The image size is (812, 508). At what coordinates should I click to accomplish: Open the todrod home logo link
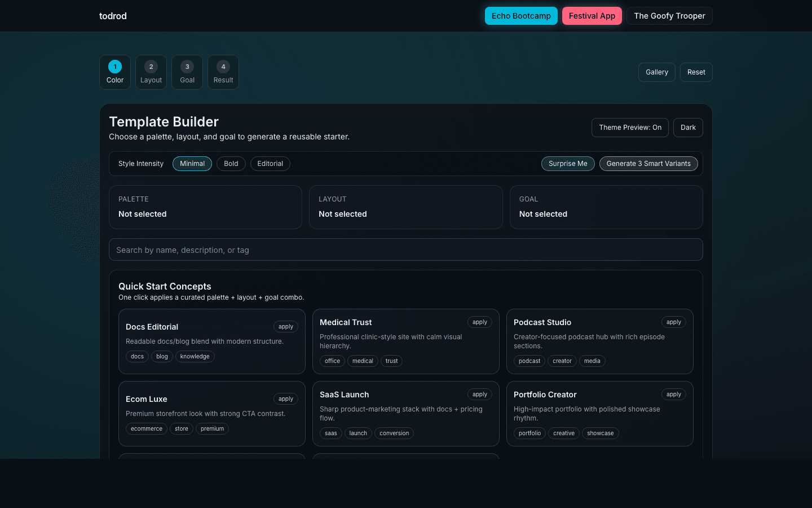pyautogui.click(x=113, y=16)
